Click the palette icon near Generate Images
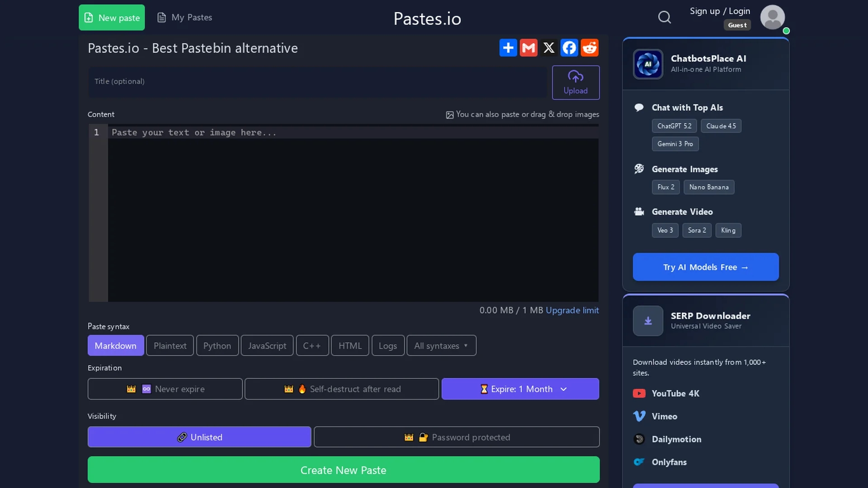The height and width of the screenshot is (488, 868). (x=639, y=169)
